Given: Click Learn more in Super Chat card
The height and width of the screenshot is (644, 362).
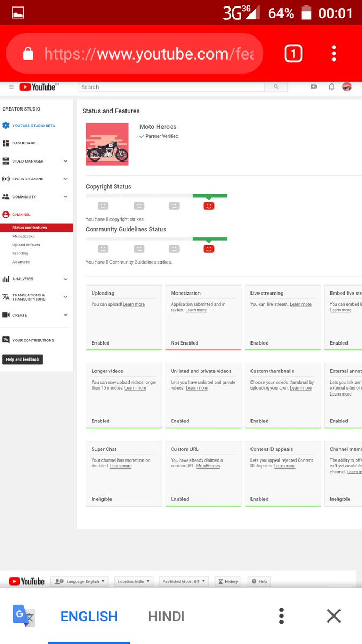Looking at the screenshot, I should [121, 466].
